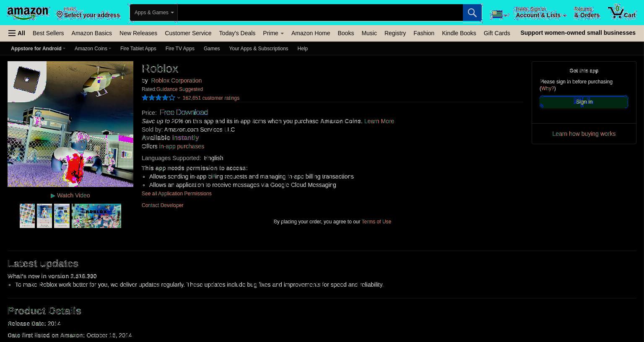Screen dimensions: 644x342
Task: Click Returns & Orders
Action: click(587, 13)
